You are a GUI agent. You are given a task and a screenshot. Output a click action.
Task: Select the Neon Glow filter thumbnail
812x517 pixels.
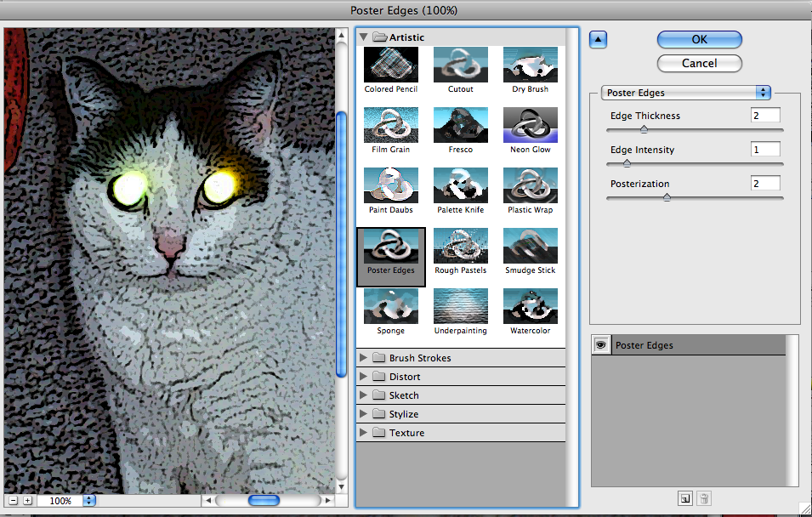(531, 125)
